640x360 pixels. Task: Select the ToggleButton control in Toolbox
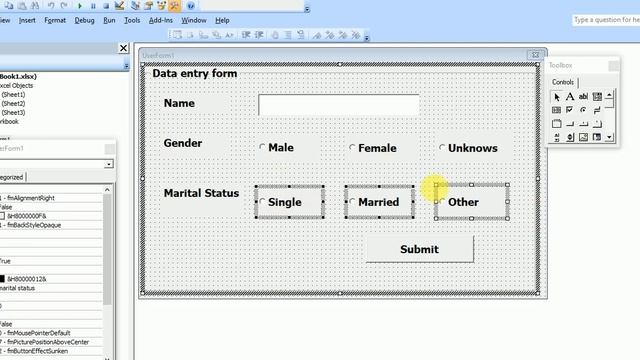click(597, 110)
